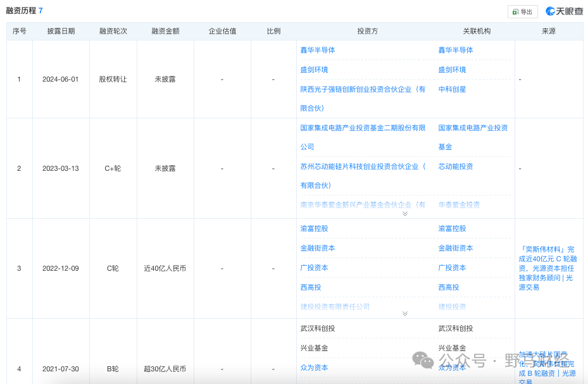This screenshot has width=588, height=384.
Task: Click the Excel icon in export button
Action: pos(516,12)
